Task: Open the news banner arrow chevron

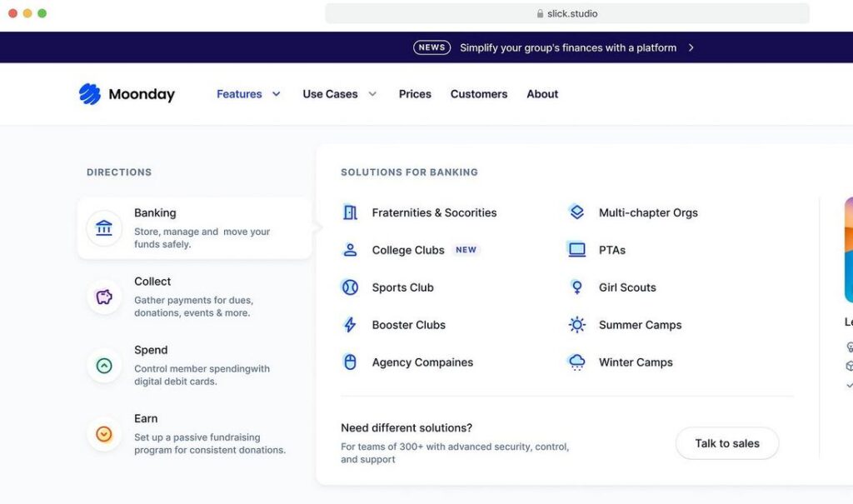Action: pyautogui.click(x=691, y=47)
